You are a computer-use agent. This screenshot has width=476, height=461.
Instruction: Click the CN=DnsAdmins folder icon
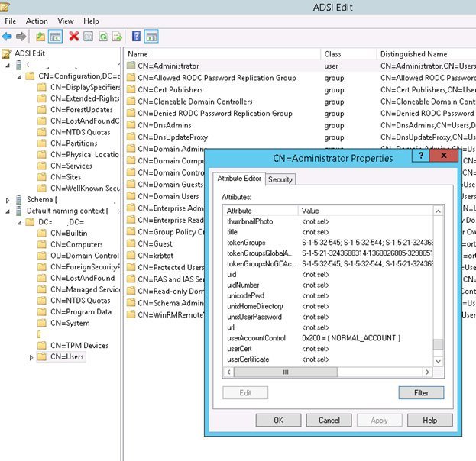coord(131,125)
